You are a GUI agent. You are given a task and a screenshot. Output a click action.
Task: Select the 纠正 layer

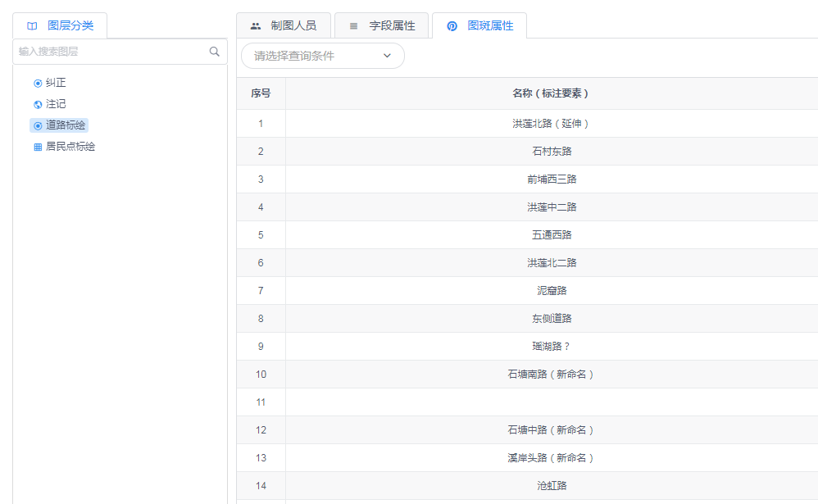tap(56, 83)
